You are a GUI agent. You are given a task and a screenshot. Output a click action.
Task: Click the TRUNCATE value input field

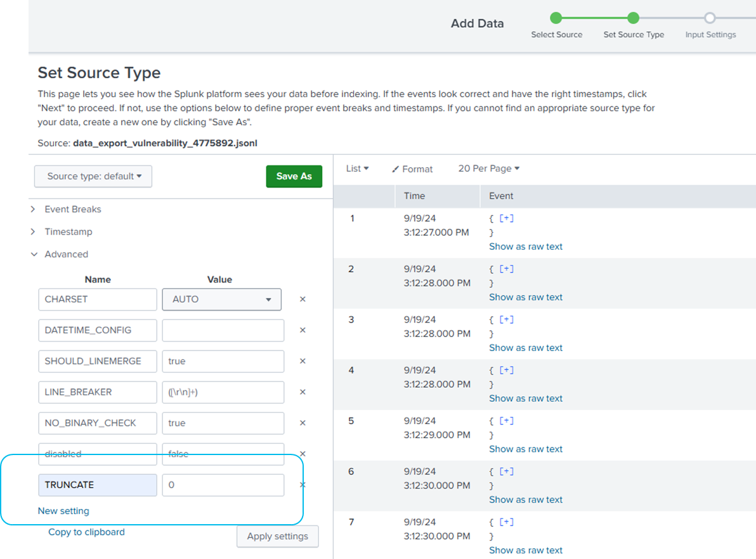click(x=223, y=484)
